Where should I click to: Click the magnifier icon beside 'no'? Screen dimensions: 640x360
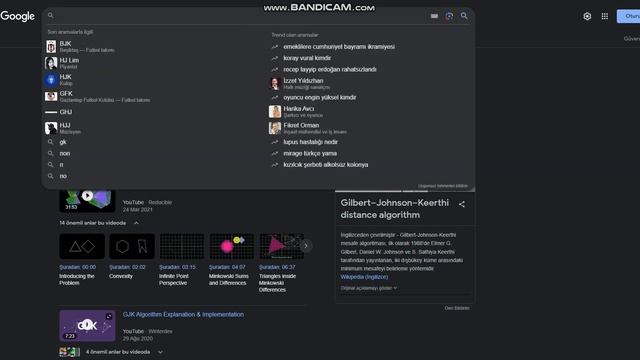(51, 176)
